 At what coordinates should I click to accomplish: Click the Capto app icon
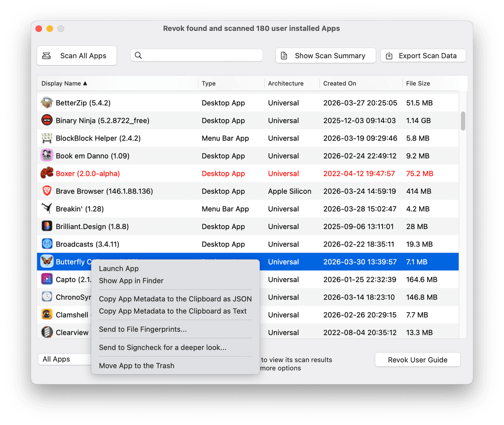[47, 279]
